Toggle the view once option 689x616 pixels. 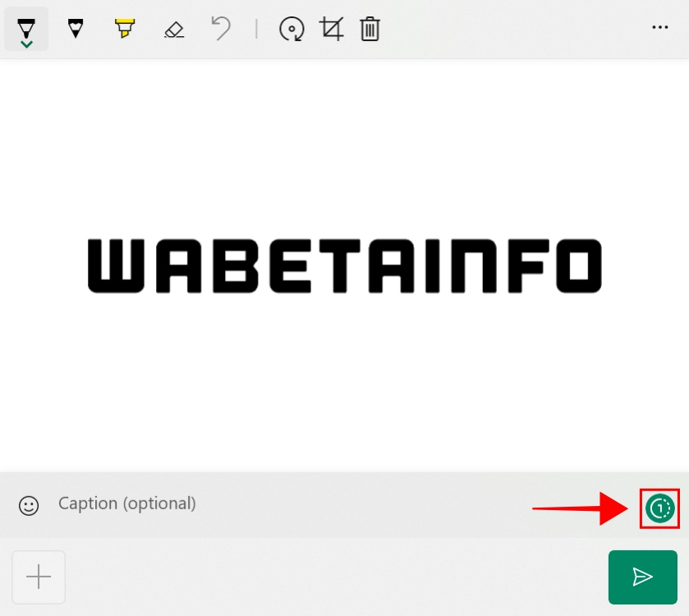(x=659, y=508)
